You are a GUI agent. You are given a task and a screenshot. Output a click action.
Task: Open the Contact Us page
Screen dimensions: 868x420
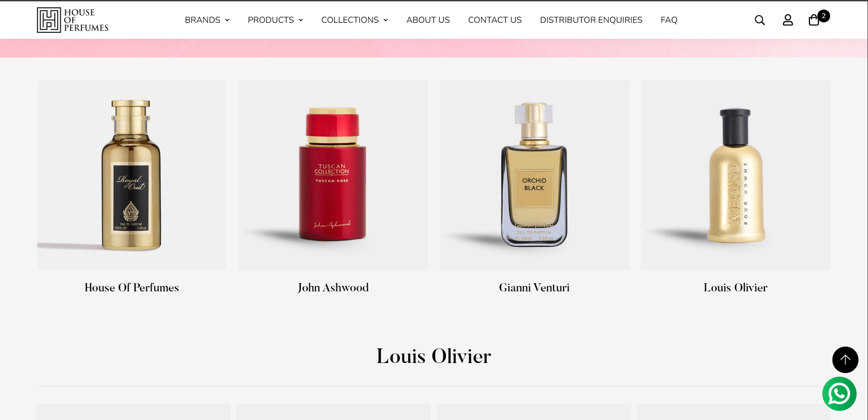[x=495, y=20]
